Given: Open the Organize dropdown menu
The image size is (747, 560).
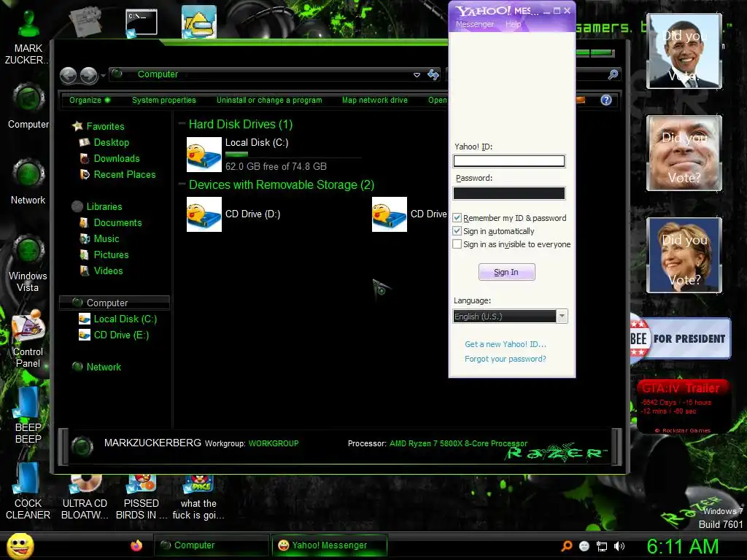Looking at the screenshot, I should pos(90,100).
